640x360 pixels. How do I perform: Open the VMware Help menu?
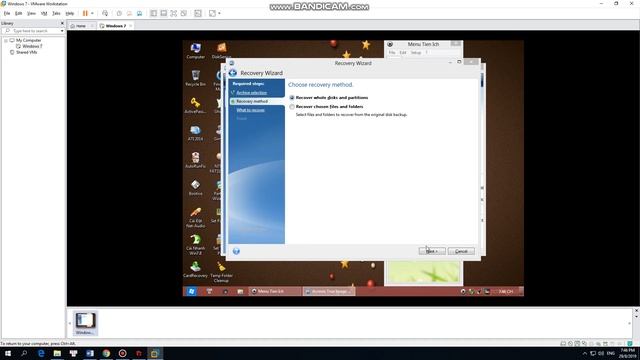coord(70,13)
